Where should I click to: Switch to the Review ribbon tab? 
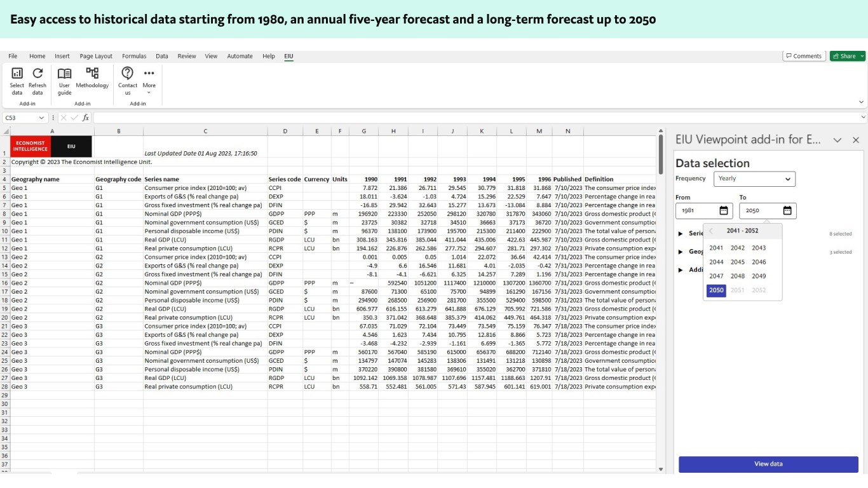click(x=187, y=56)
